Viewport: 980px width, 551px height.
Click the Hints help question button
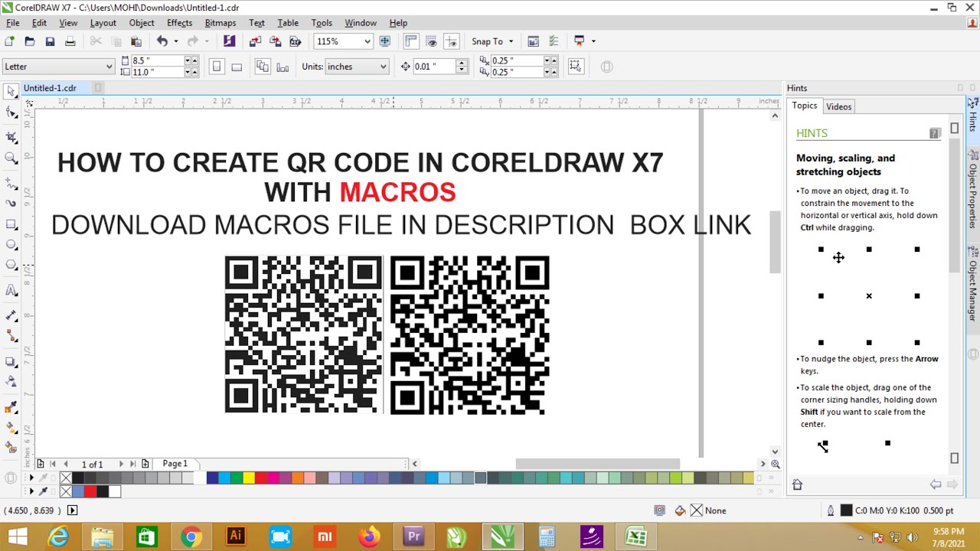click(934, 133)
